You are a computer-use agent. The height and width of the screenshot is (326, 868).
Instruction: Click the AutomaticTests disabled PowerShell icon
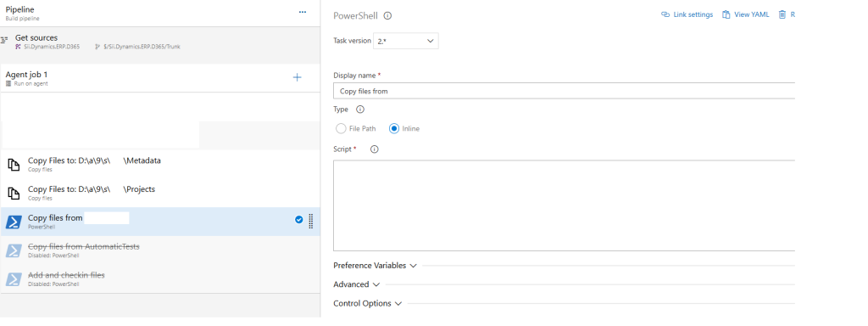click(x=14, y=250)
